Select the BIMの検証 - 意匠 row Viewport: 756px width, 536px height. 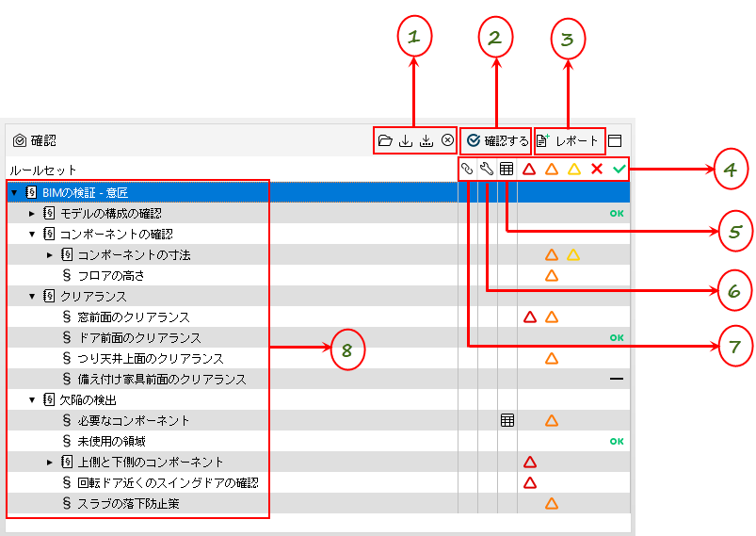tap(318, 192)
